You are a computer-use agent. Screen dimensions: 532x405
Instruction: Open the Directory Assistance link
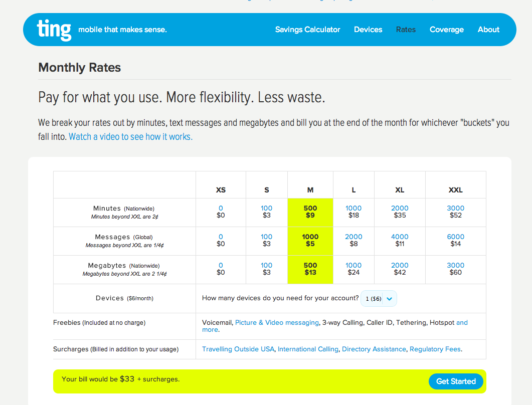(374, 349)
